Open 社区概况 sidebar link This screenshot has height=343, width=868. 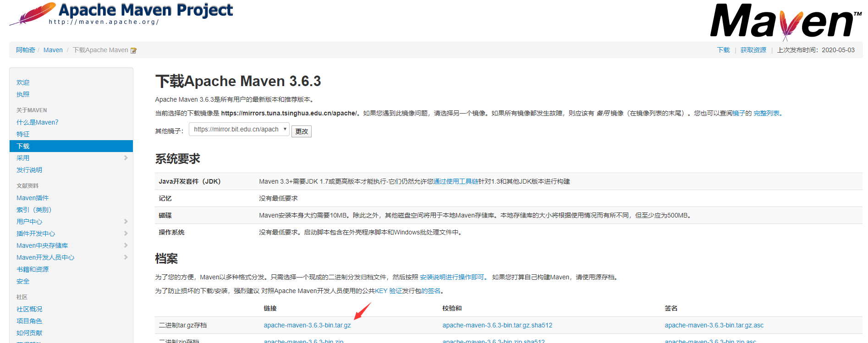point(29,309)
